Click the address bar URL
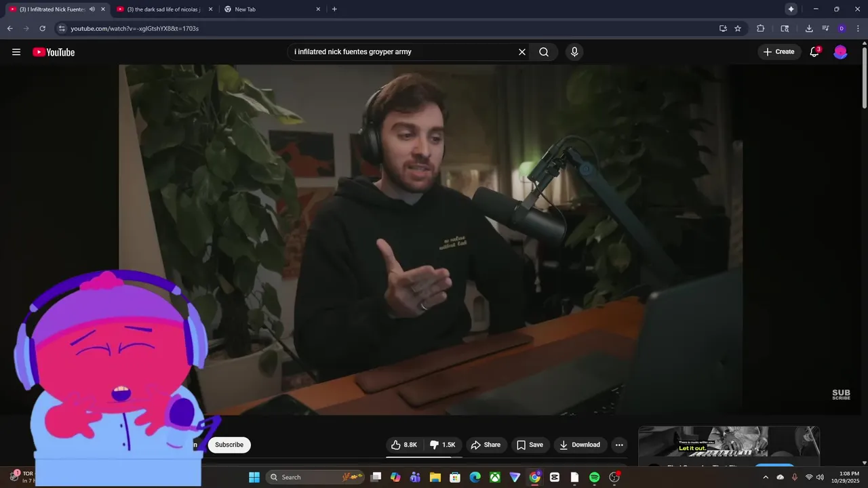The height and width of the screenshot is (488, 868). (135, 28)
